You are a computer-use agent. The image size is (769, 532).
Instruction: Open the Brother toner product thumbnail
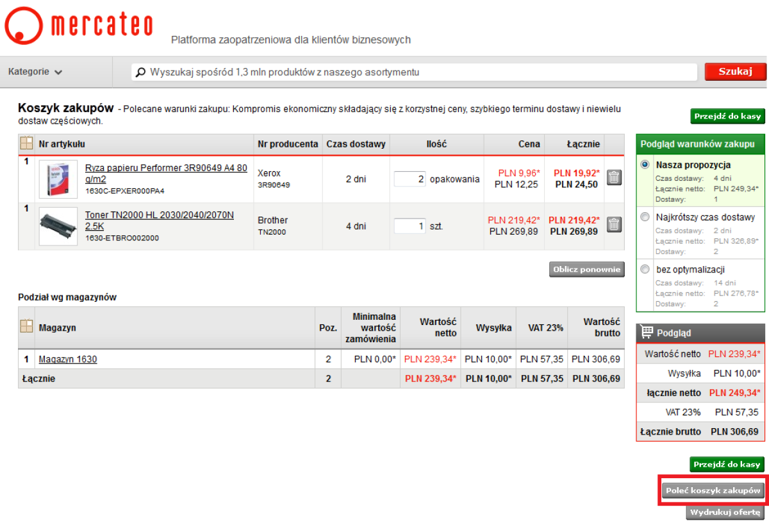click(58, 226)
